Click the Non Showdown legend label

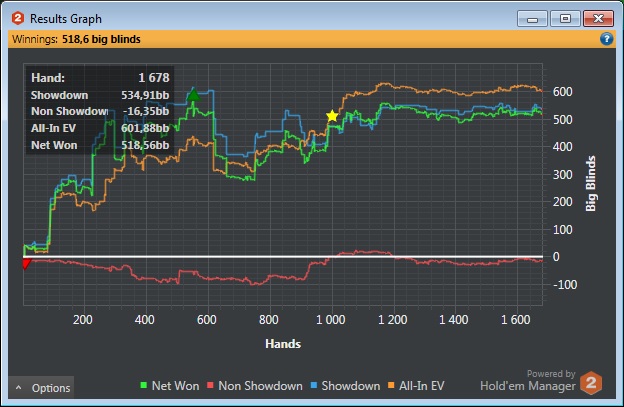point(260,386)
